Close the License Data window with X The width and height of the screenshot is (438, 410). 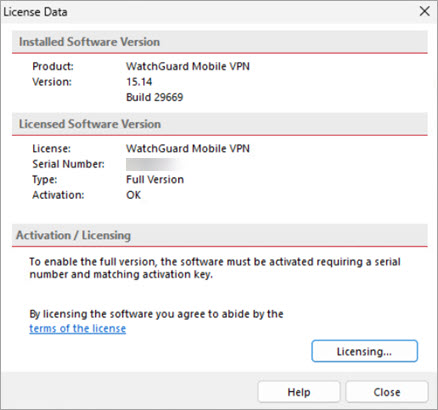(424, 12)
